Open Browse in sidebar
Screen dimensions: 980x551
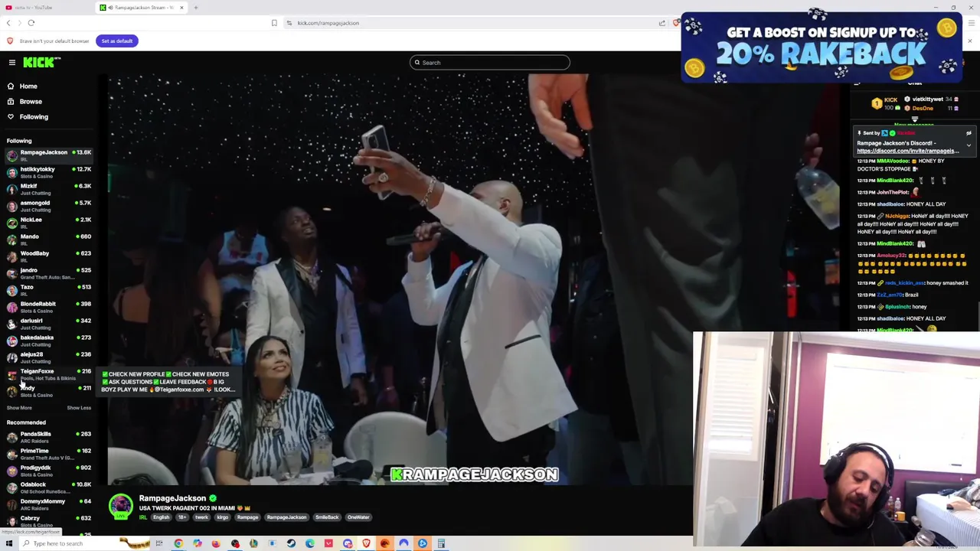pyautogui.click(x=31, y=102)
